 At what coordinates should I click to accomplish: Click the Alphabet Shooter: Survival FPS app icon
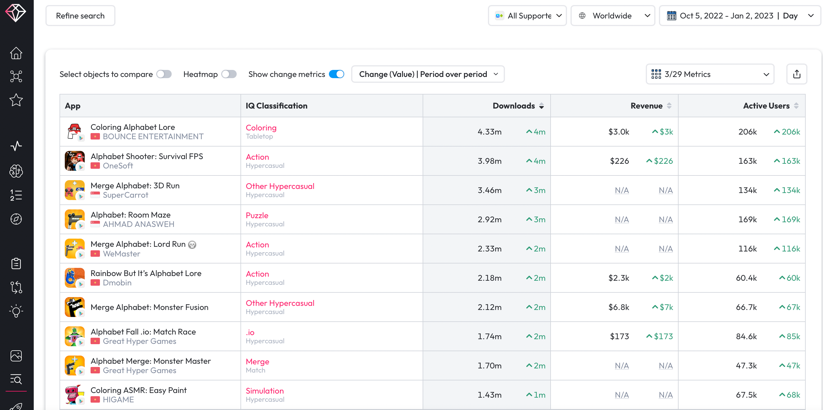pos(75,161)
